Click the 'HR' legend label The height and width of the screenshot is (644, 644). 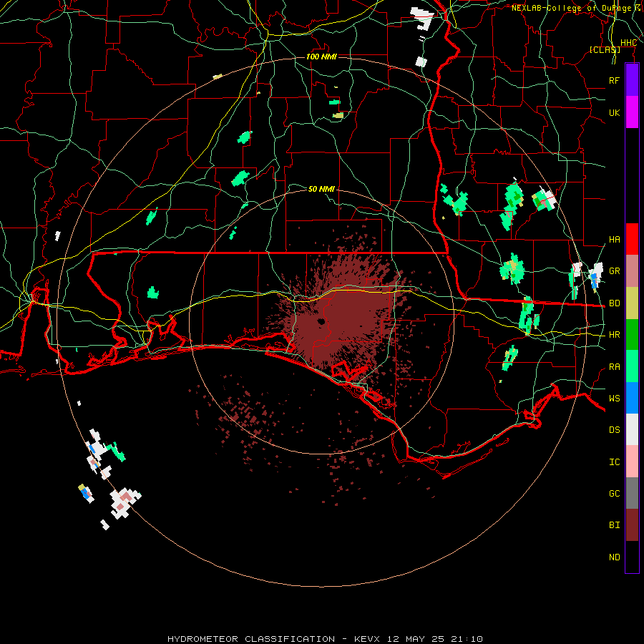[x=614, y=335]
